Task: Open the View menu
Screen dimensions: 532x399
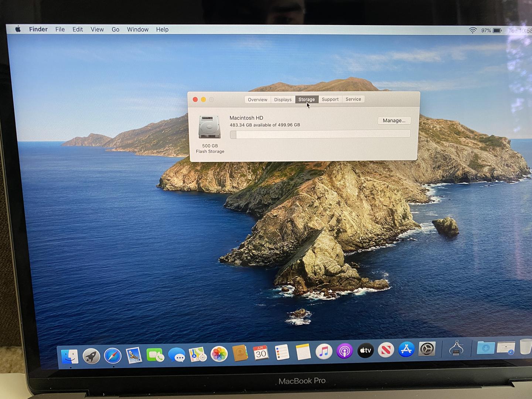Action: coord(97,29)
